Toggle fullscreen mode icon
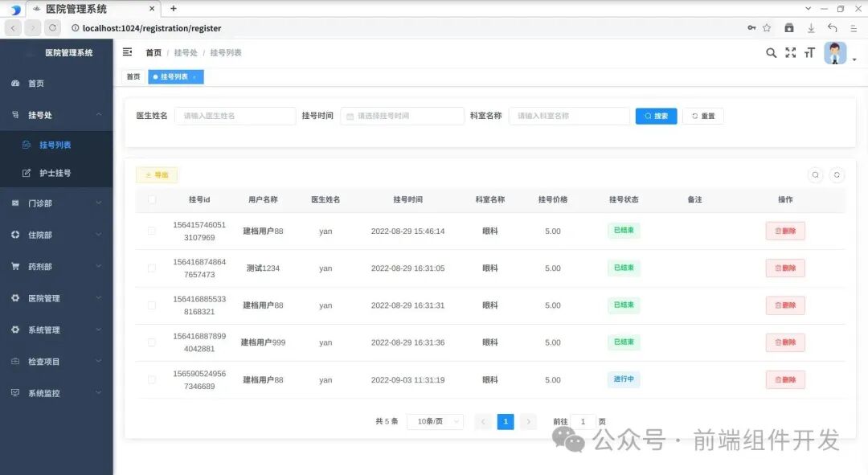This screenshot has height=475, width=868. (x=791, y=52)
